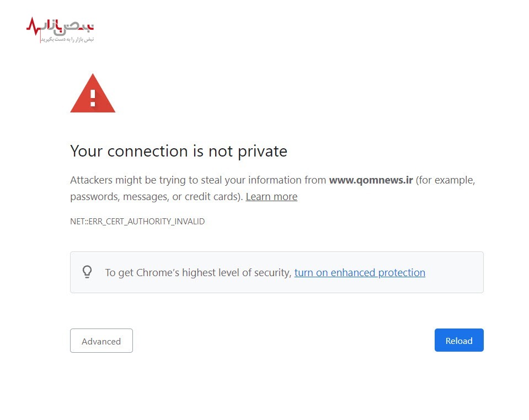Image resolution: width=529 pixels, height=420 pixels.
Task: Click the word 'Chrome's' in the security tip
Action: click(157, 272)
